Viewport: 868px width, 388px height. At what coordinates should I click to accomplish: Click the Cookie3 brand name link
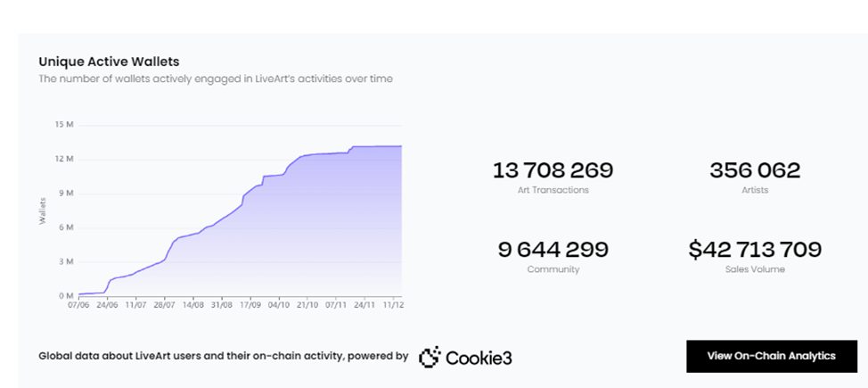click(479, 357)
